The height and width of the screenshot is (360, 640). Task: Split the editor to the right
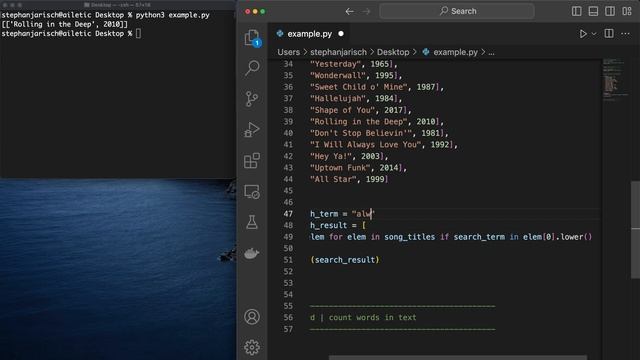point(609,33)
